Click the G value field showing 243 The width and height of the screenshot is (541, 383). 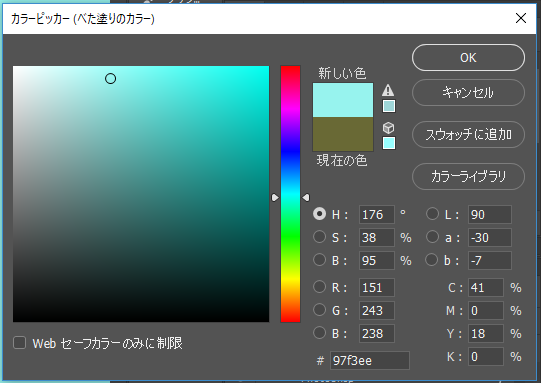click(376, 311)
